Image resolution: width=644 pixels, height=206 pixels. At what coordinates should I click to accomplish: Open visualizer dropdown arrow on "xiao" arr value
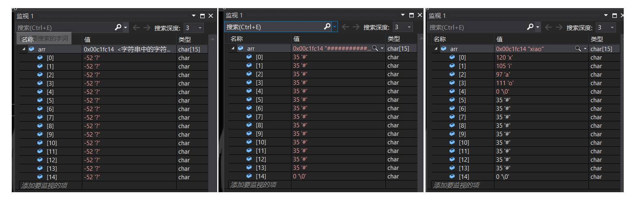point(585,49)
